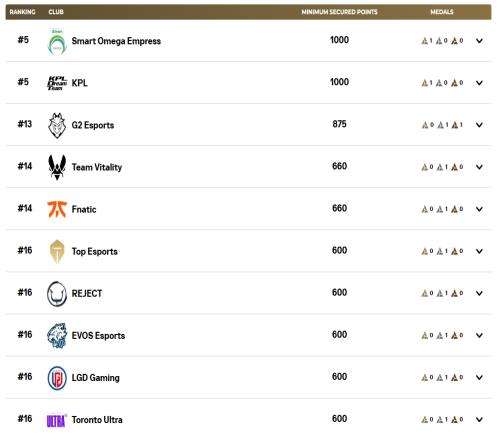Click the LGD Gaming logo
The width and height of the screenshot is (500, 440).
tap(57, 378)
